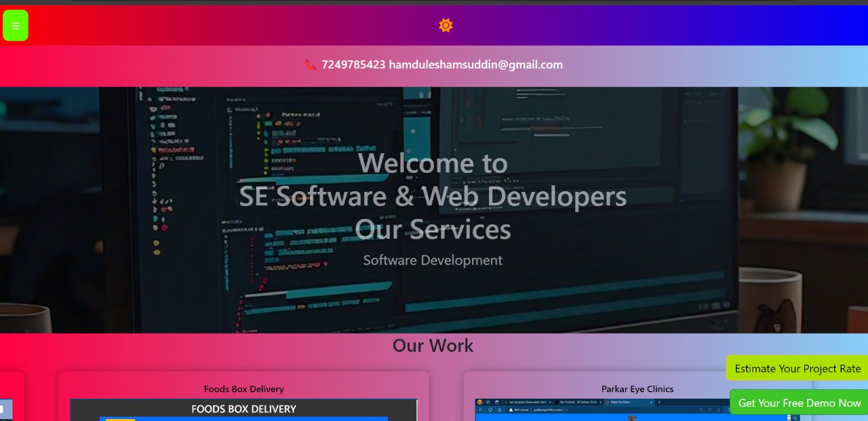Click the red phone icon
Viewport: 868px width, 421px height.
(x=311, y=65)
